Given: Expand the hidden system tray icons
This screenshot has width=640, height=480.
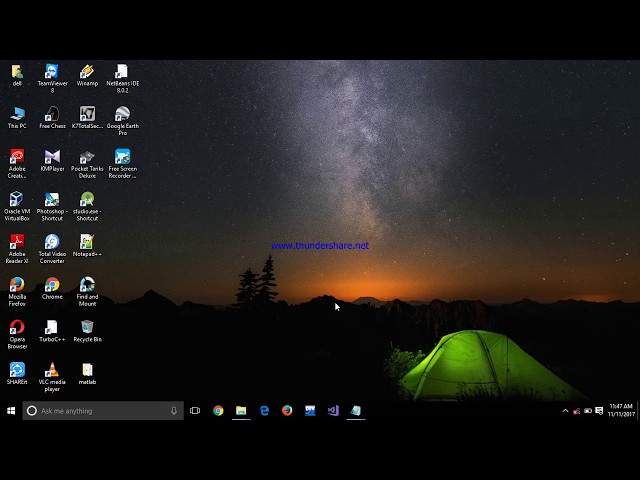Looking at the screenshot, I should pyautogui.click(x=565, y=411).
